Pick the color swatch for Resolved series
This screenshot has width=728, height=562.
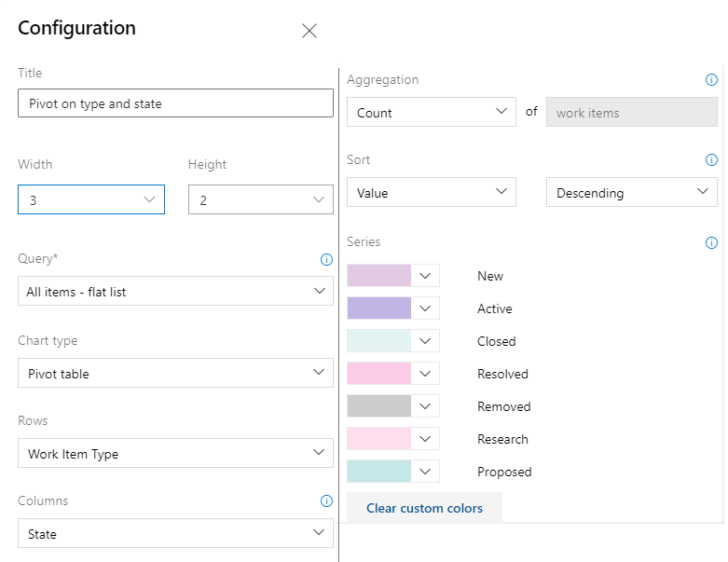(x=378, y=374)
